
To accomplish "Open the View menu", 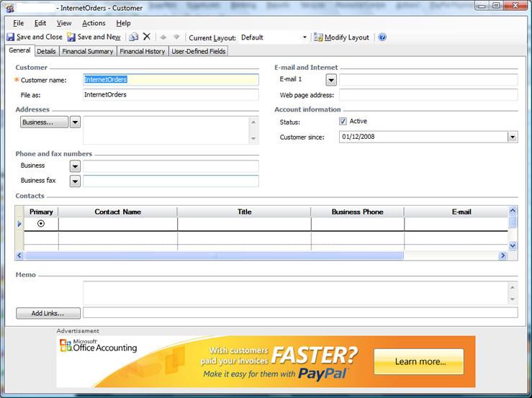I will [64, 23].
